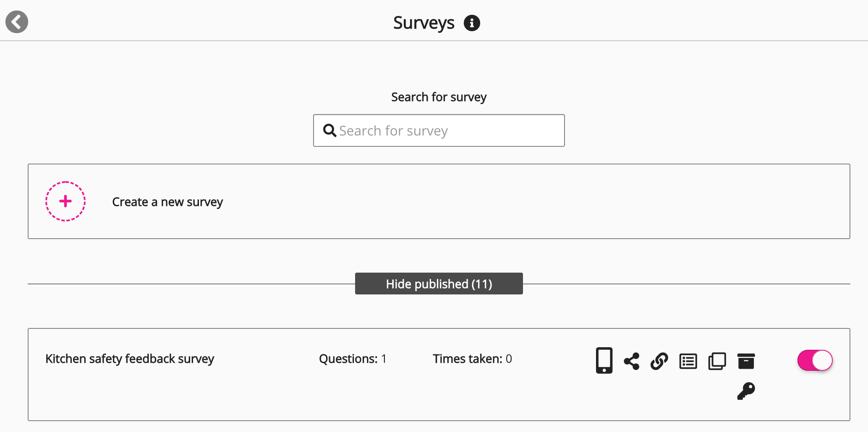Click the pink plus circle icon
The height and width of the screenshot is (432, 868).
(65, 201)
